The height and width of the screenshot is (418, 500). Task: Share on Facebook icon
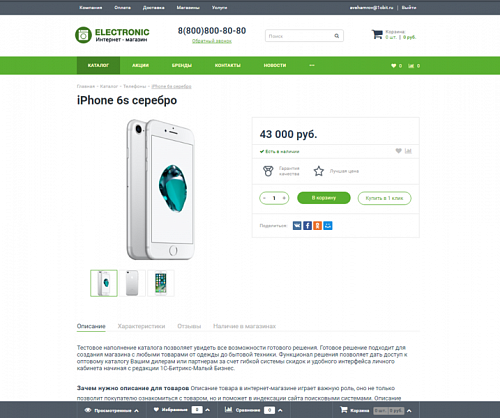[x=307, y=226]
